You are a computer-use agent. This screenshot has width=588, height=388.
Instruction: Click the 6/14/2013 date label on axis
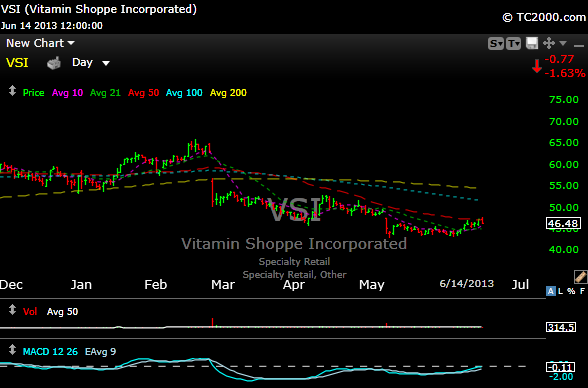(466, 283)
